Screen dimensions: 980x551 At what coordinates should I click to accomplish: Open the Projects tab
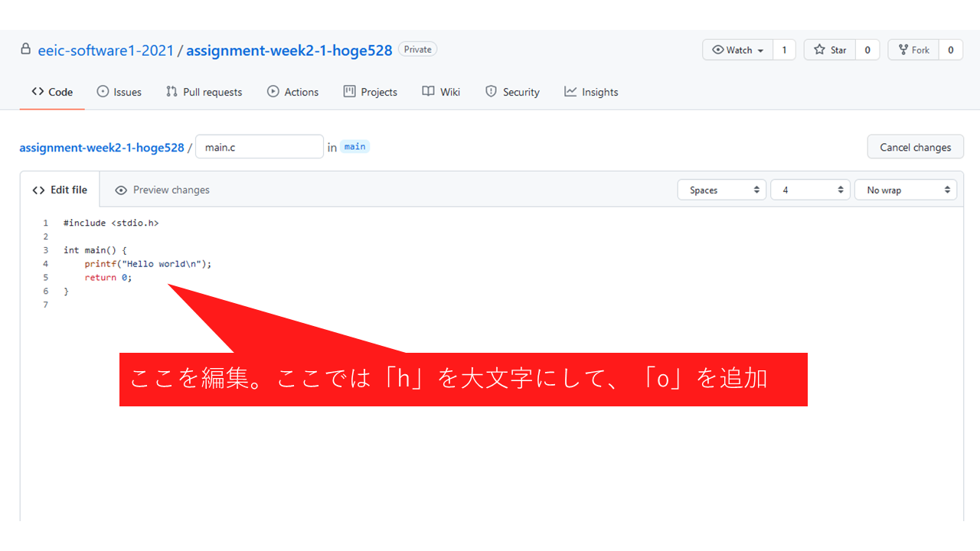(371, 92)
